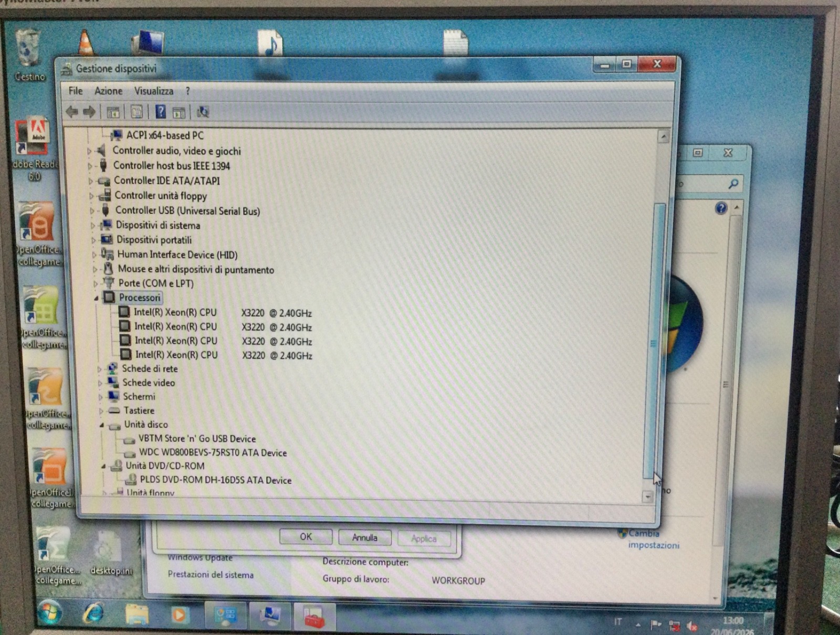The image size is (840, 635).
Task: Select the Schede video row
Action: [149, 383]
